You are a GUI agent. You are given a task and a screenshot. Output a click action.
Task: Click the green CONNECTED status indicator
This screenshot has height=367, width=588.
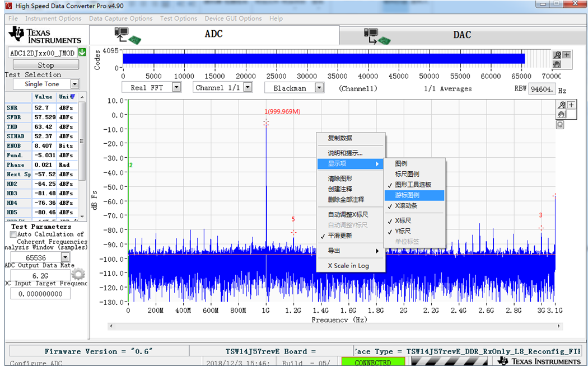373,362
